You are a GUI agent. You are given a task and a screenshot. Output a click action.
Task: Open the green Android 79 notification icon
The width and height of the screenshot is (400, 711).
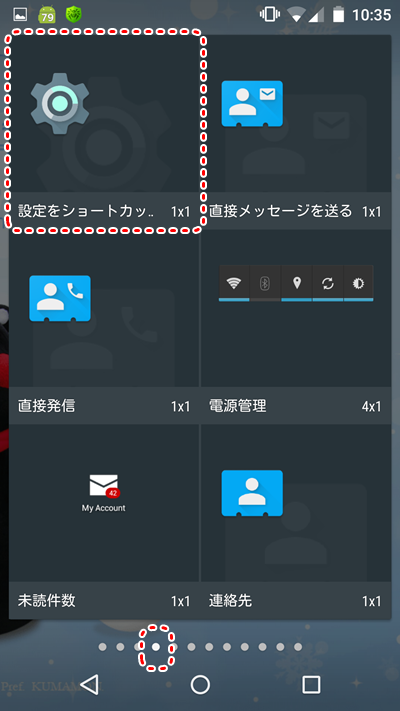point(47,15)
